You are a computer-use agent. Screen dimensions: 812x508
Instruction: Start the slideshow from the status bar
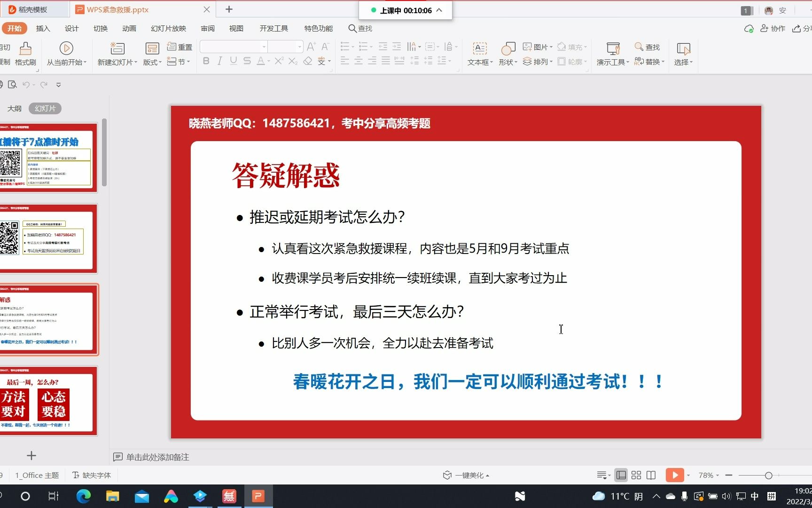(674, 475)
